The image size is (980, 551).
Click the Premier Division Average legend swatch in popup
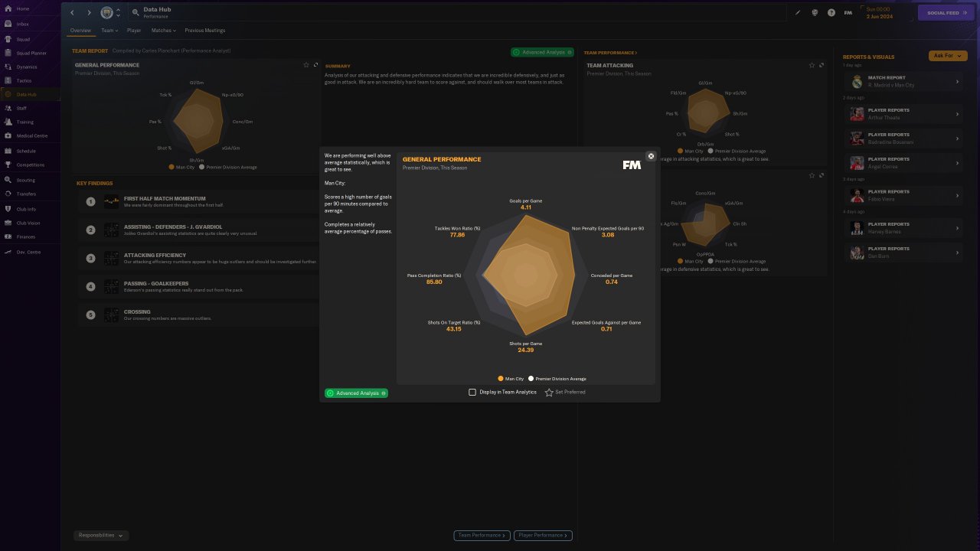531,379
